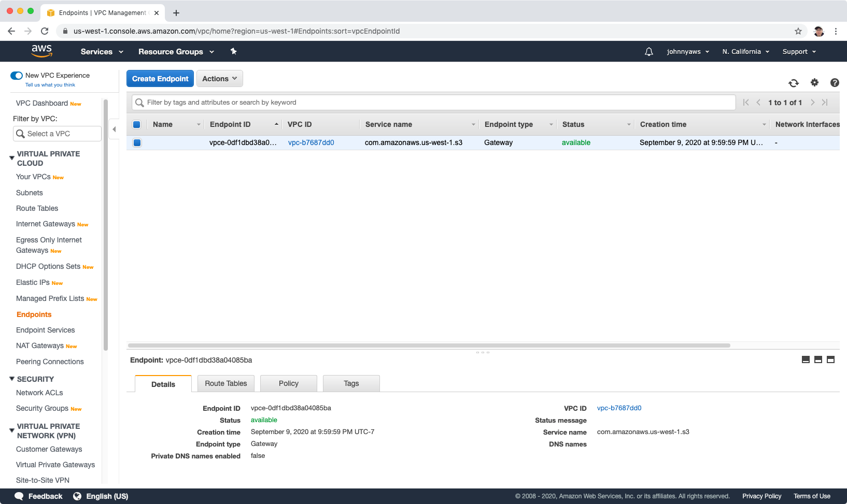Refresh the endpoints list
This screenshot has height=504, width=847.
(794, 83)
